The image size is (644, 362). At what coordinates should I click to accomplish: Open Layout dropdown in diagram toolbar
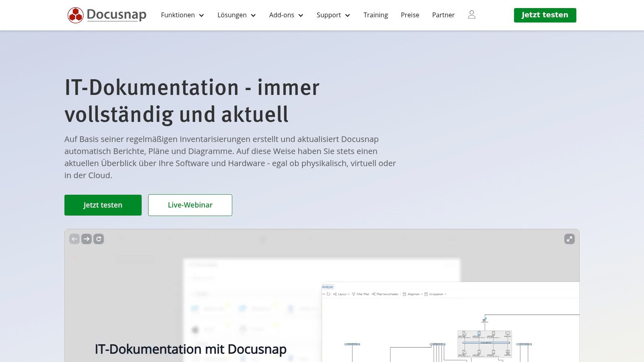(x=341, y=294)
